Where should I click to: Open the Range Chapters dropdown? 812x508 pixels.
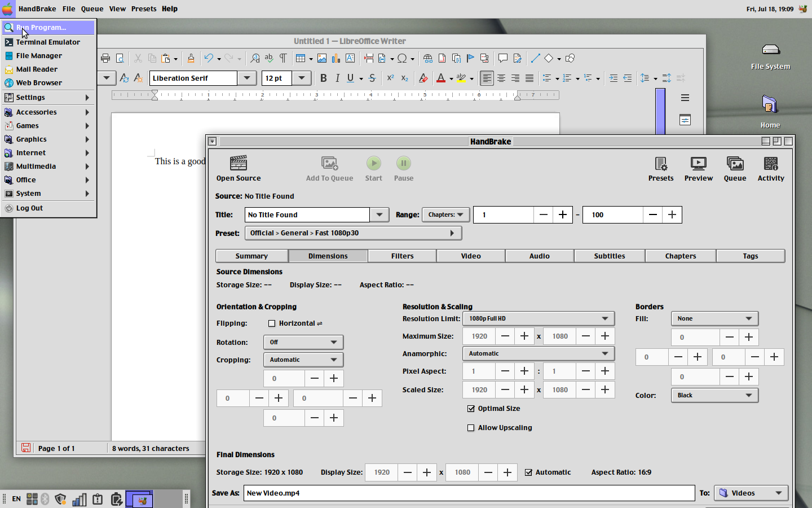pos(445,214)
